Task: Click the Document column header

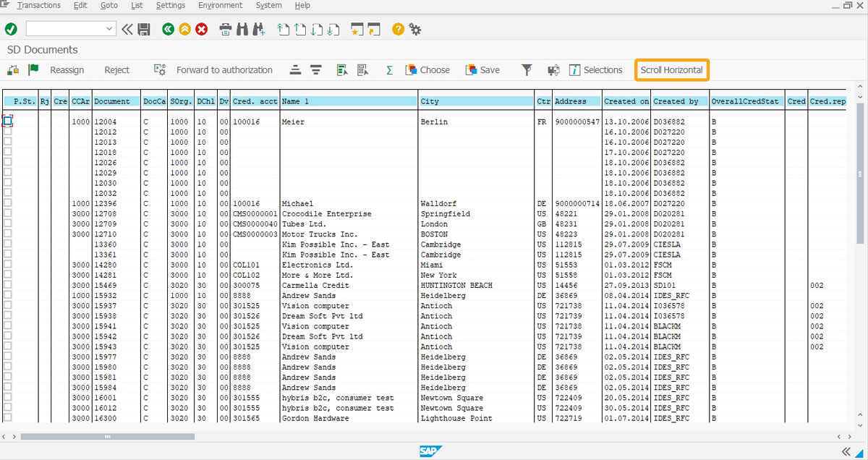Action: pyautogui.click(x=116, y=101)
